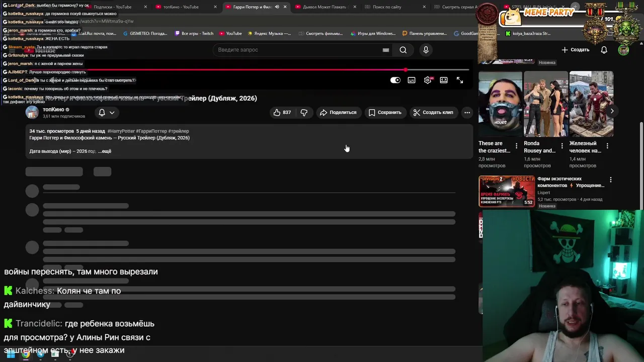Click Создать button in YouTube header
Viewport: 644px width, 362px height.
click(575, 50)
